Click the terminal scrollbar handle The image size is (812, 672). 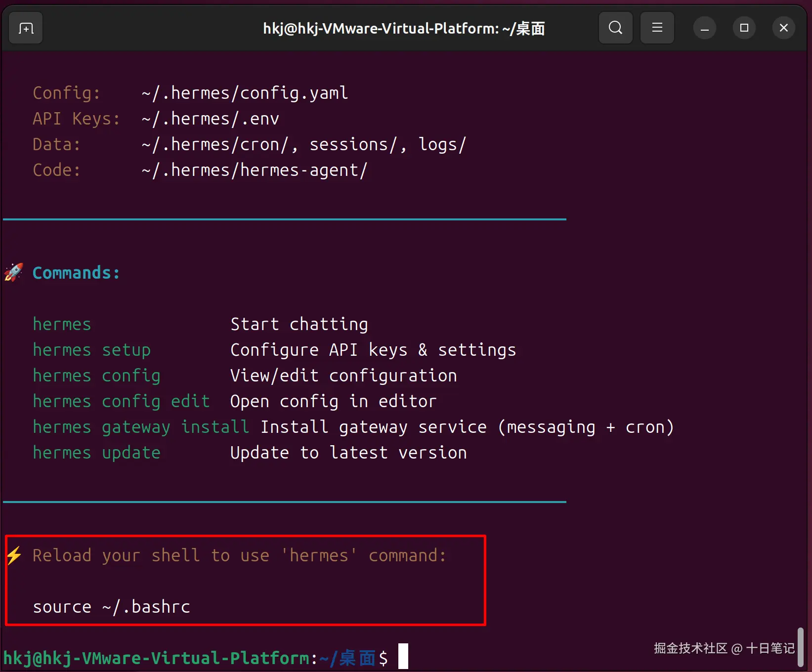(x=800, y=647)
